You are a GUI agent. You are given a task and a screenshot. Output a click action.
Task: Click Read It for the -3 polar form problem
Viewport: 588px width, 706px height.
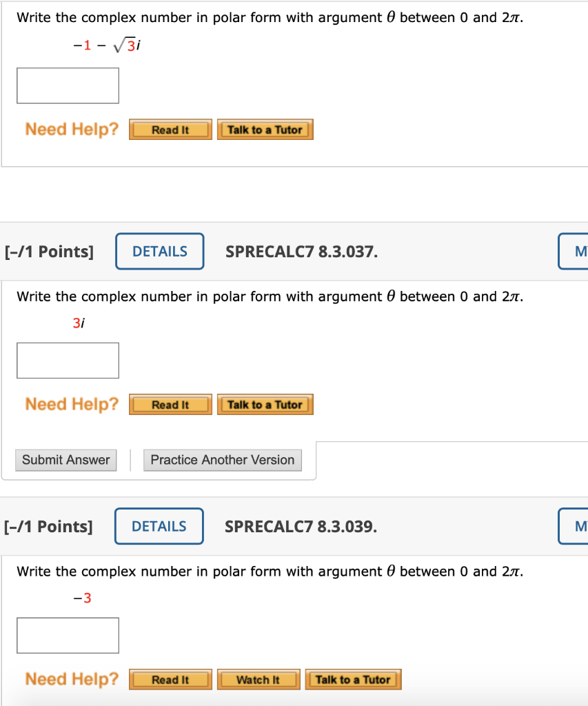tap(170, 679)
